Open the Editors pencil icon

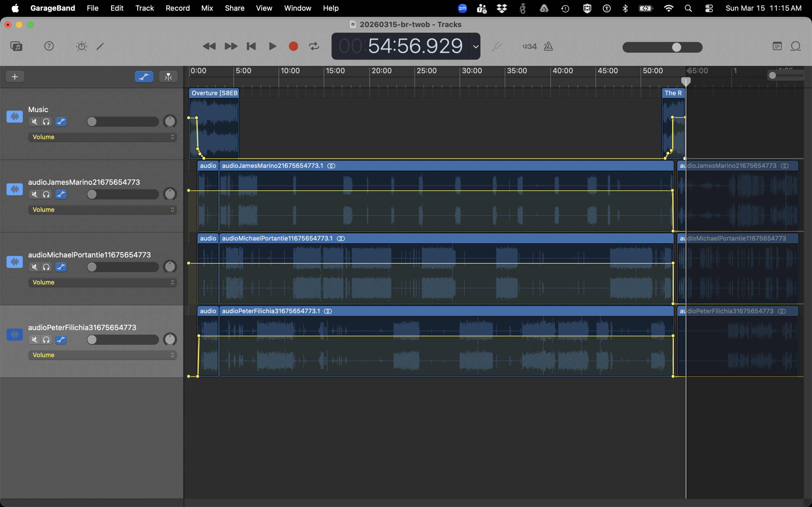pyautogui.click(x=100, y=46)
